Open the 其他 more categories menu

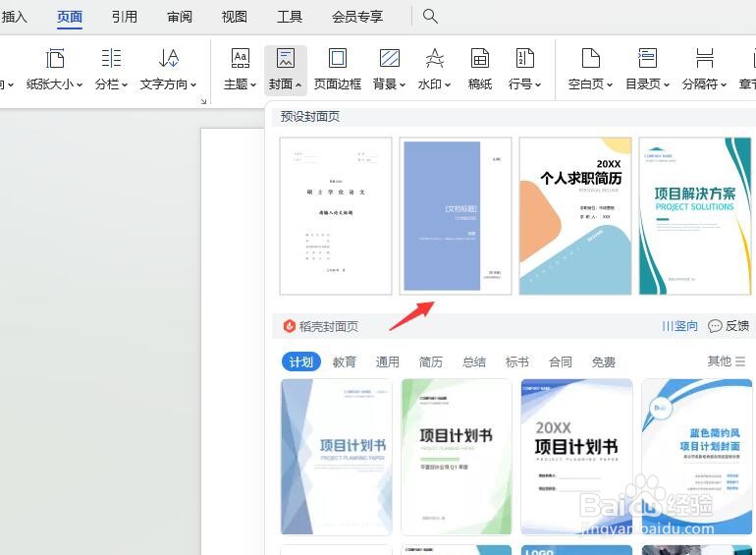[x=727, y=361]
